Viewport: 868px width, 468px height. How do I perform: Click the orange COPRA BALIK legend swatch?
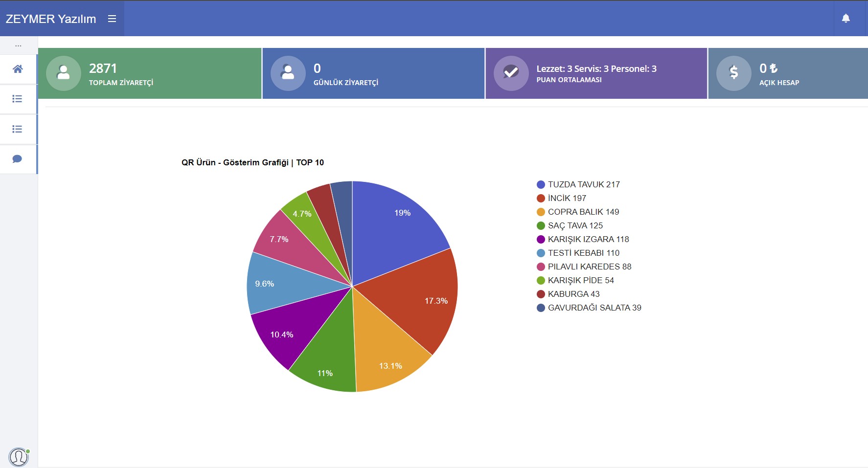[x=541, y=212]
